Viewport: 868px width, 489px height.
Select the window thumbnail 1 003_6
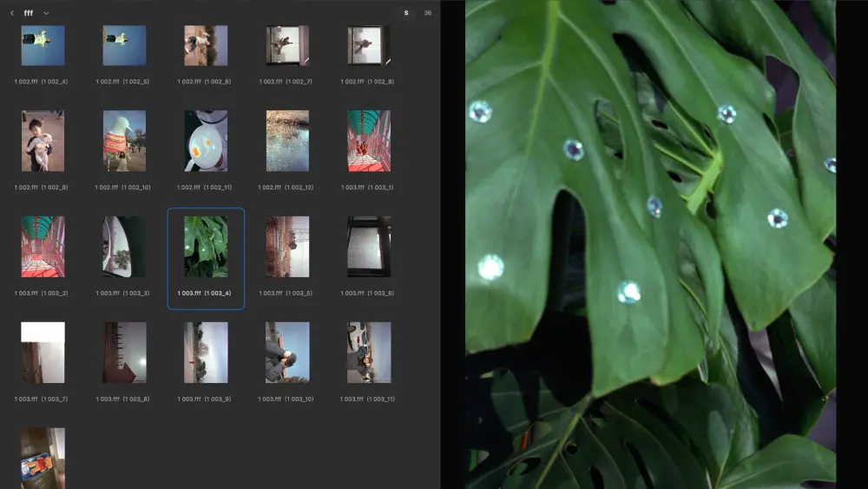click(x=369, y=247)
